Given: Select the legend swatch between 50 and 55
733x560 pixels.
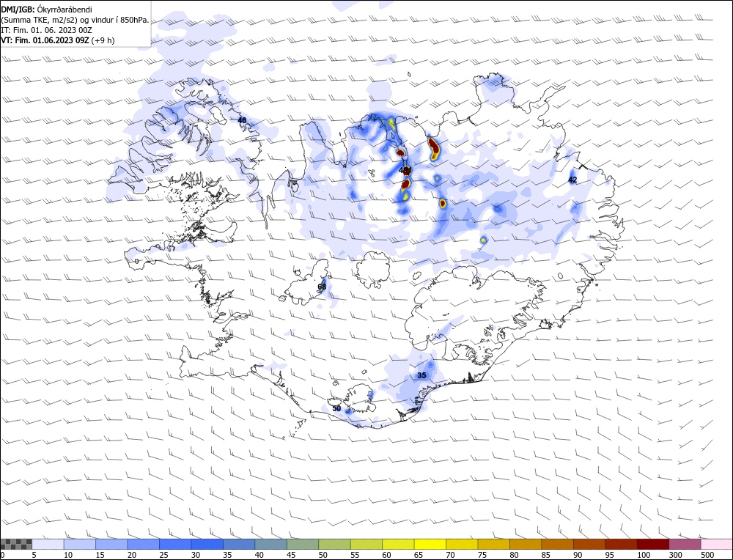Looking at the screenshot, I should click(x=335, y=544).
